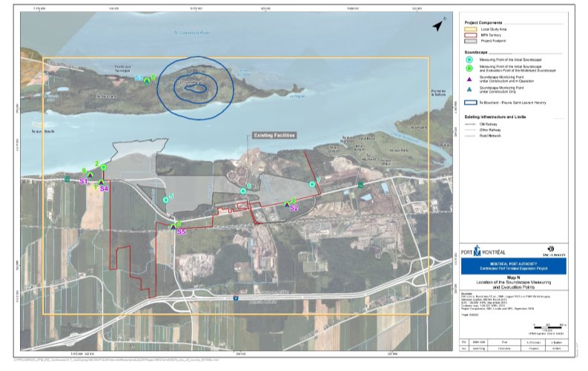Click measuring point 2 green circle marker

click(104, 167)
